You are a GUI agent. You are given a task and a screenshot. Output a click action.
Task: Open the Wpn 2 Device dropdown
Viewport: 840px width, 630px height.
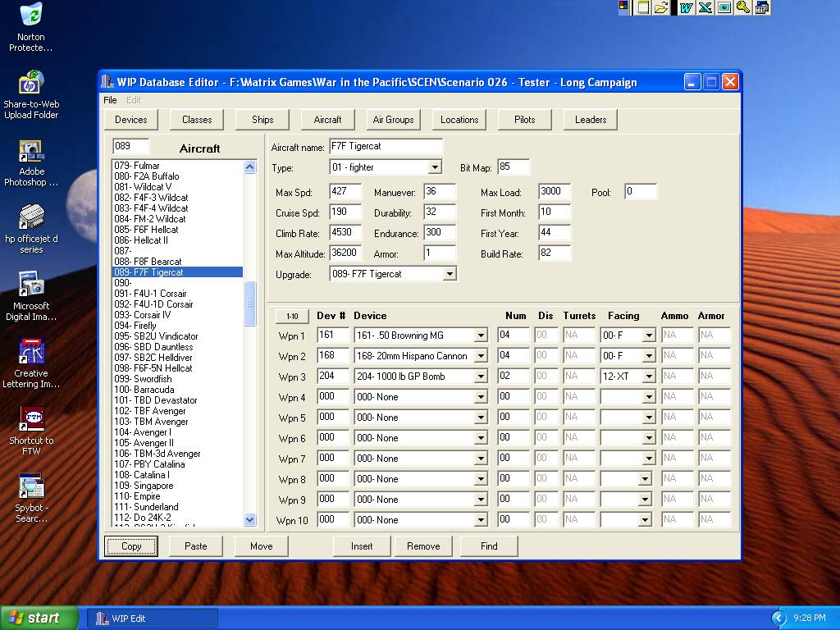click(481, 356)
